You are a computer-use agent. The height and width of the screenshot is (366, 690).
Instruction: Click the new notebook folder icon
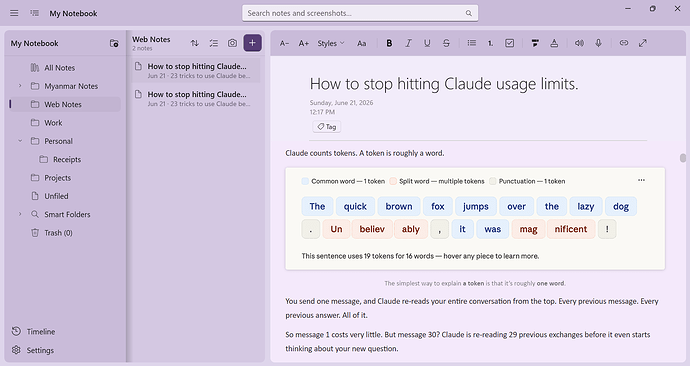pyautogui.click(x=114, y=43)
